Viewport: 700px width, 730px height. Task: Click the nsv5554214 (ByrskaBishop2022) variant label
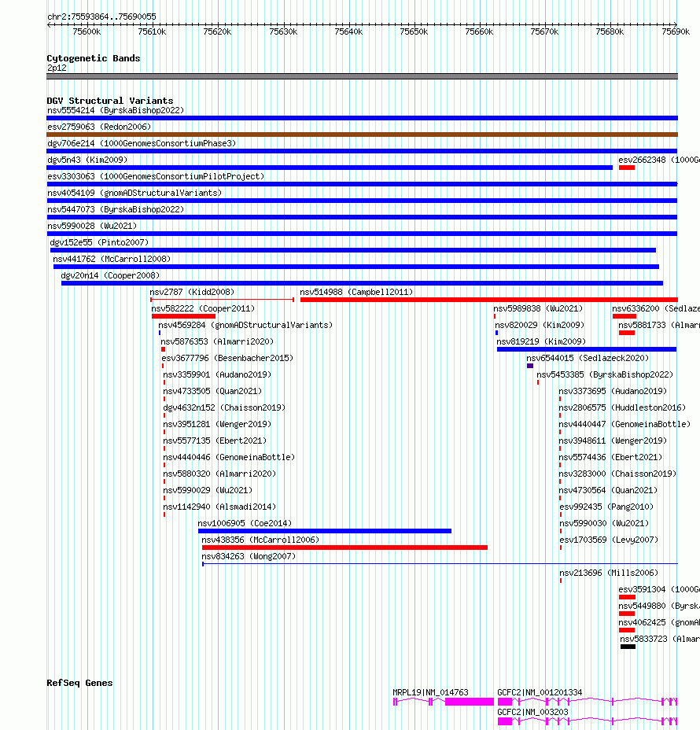[x=116, y=110]
